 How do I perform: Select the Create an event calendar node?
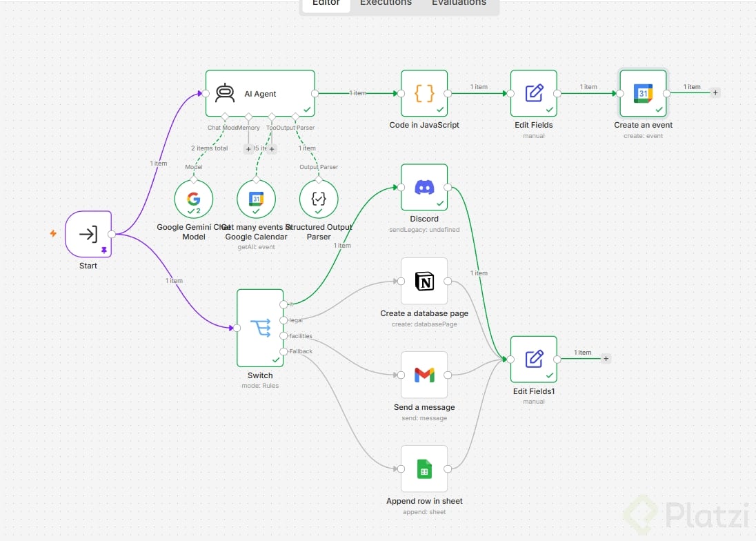[x=643, y=94]
